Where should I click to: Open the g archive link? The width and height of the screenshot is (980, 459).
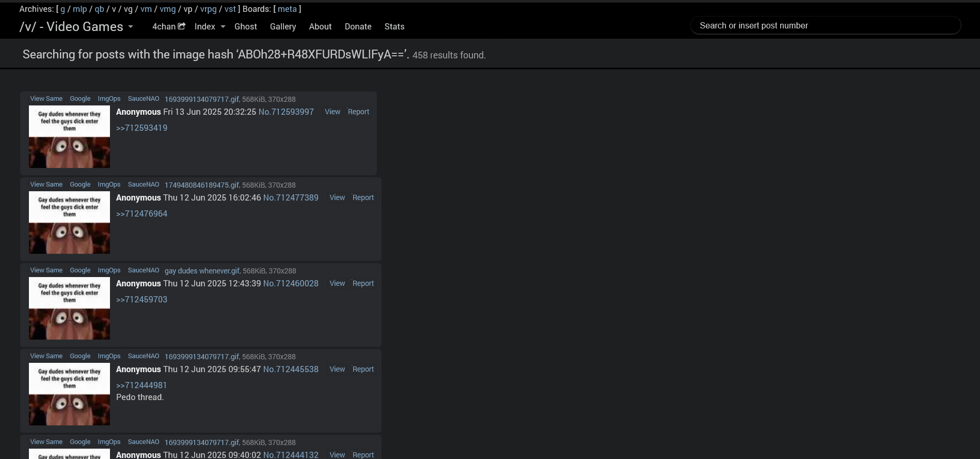pyautogui.click(x=63, y=9)
